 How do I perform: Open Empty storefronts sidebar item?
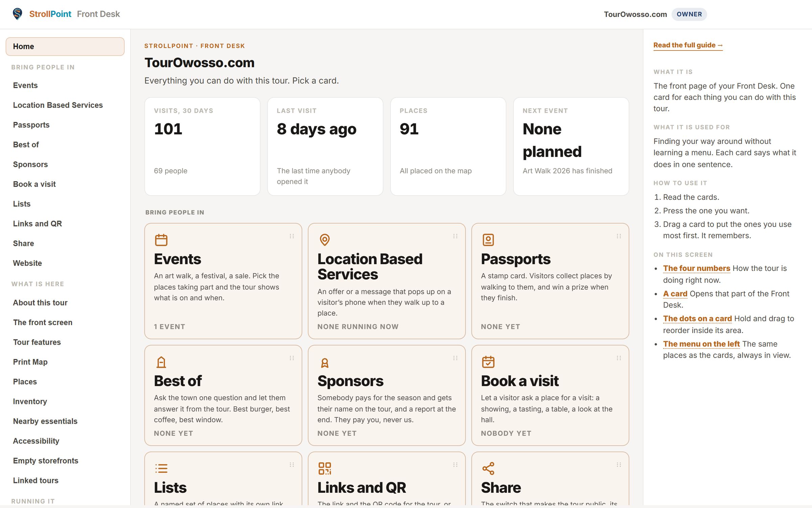point(45,461)
